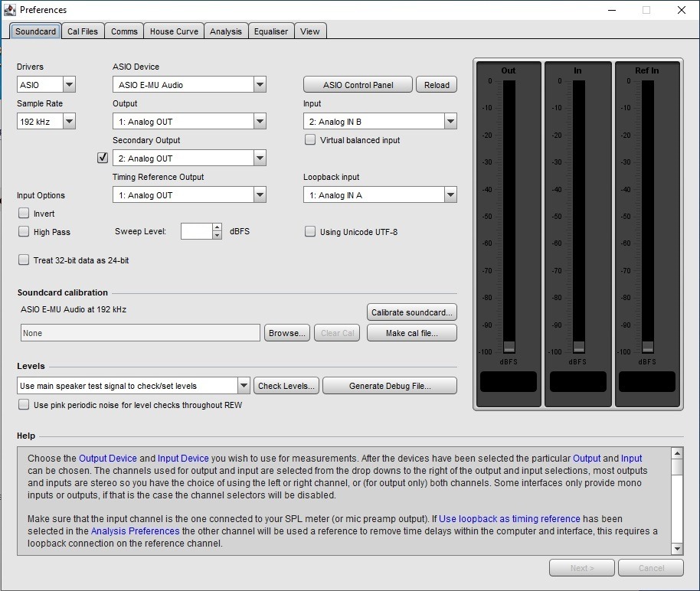Click the Make cal file button
This screenshot has height=591, width=700.
(x=411, y=333)
